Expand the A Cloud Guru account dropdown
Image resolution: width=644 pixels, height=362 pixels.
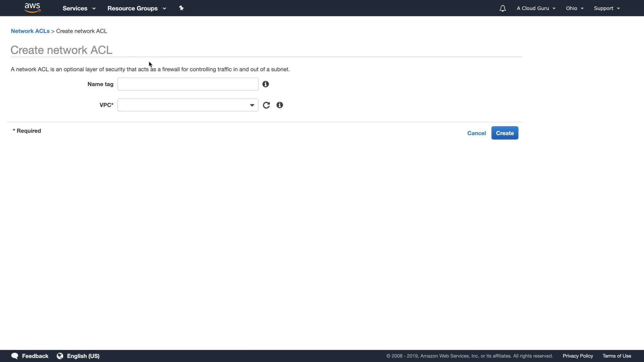tap(536, 8)
